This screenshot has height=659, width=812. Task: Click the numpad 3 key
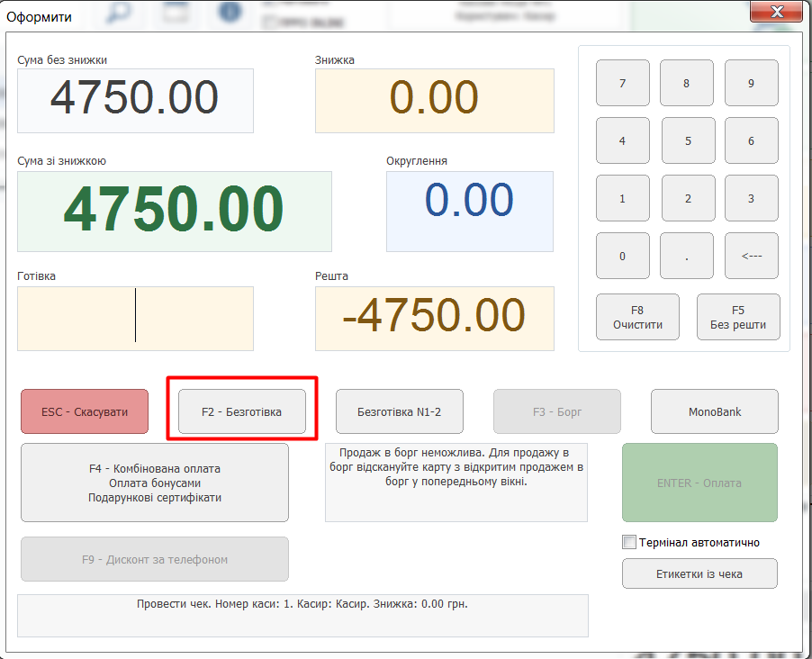752,198
